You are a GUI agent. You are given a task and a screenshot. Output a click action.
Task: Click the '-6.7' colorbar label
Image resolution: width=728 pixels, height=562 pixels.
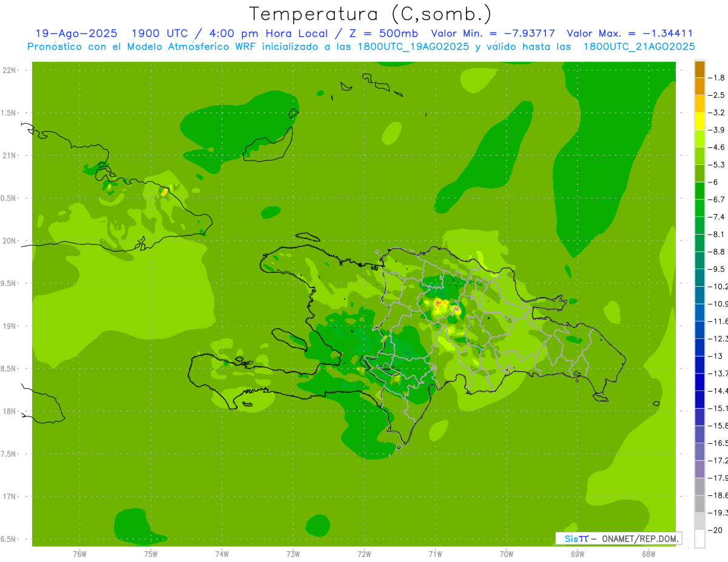(x=716, y=199)
